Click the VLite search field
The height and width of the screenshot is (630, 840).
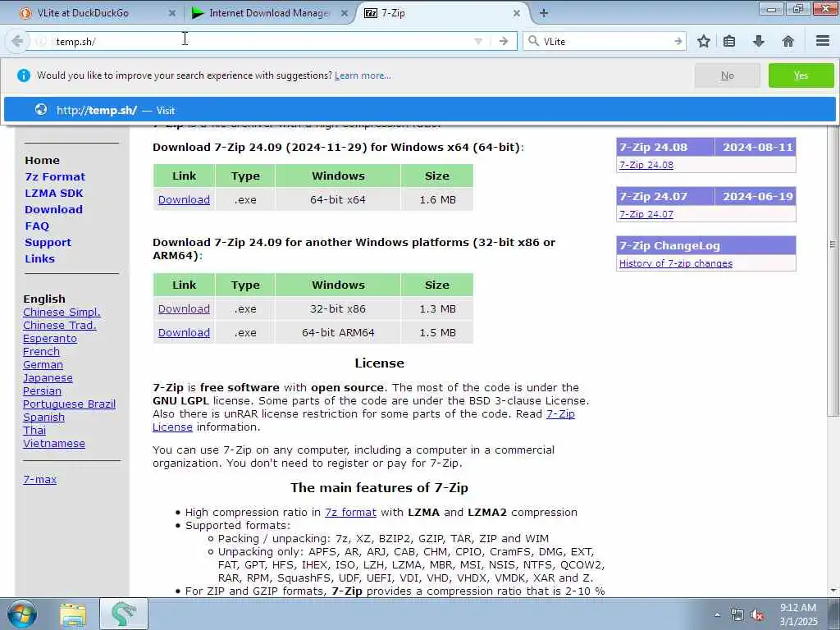click(x=606, y=41)
